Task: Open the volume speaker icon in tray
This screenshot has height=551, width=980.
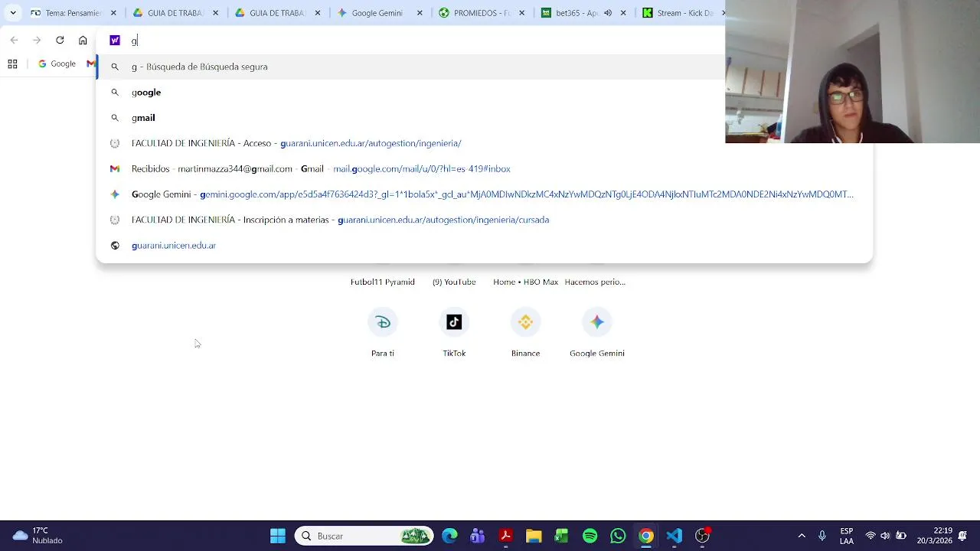Action: (886, 536)
